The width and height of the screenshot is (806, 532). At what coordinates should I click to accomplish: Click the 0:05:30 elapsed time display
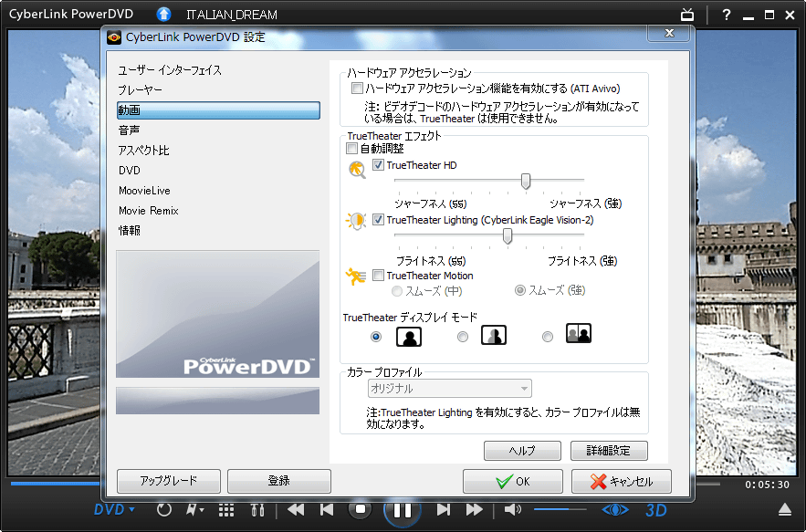767,485
